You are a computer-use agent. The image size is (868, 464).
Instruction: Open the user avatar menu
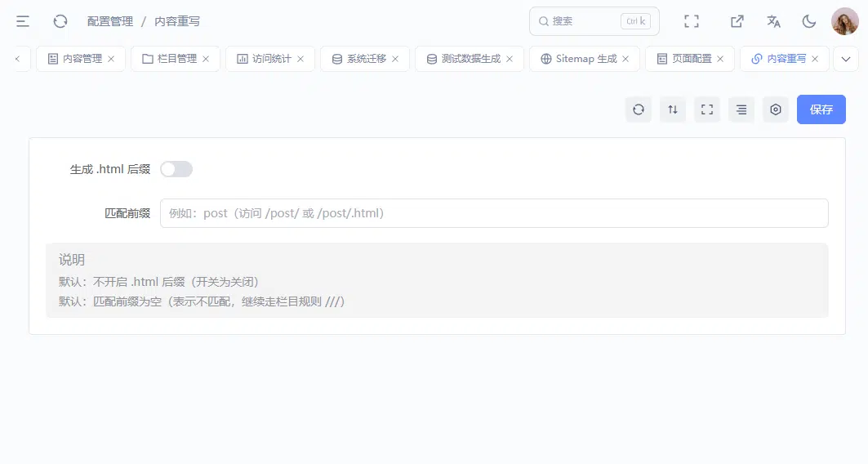[845, 21]
